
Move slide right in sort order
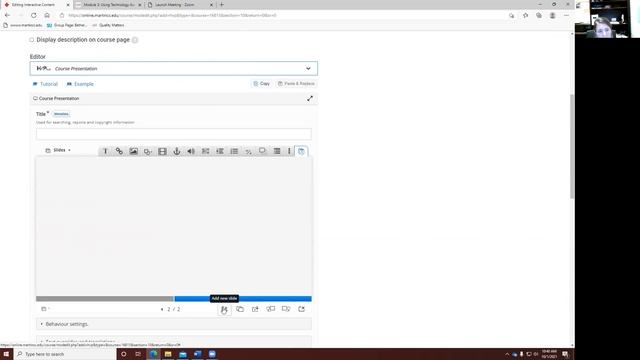[x=286, y=309]
